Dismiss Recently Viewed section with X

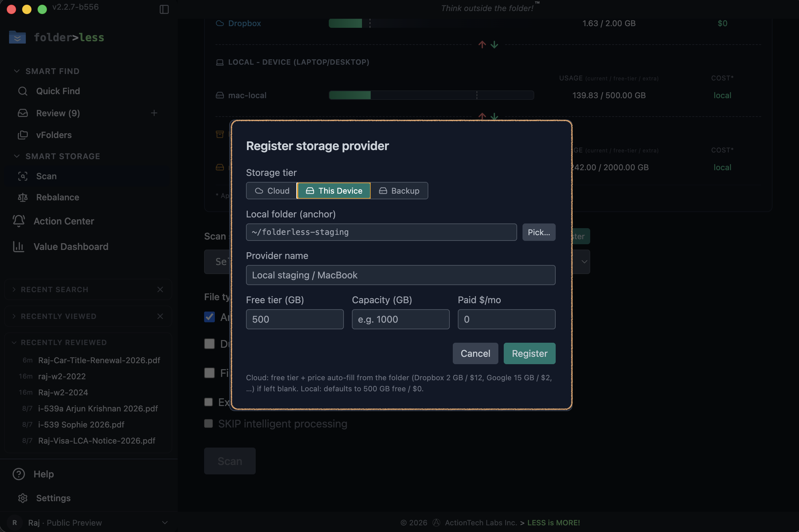click(160, 316)
